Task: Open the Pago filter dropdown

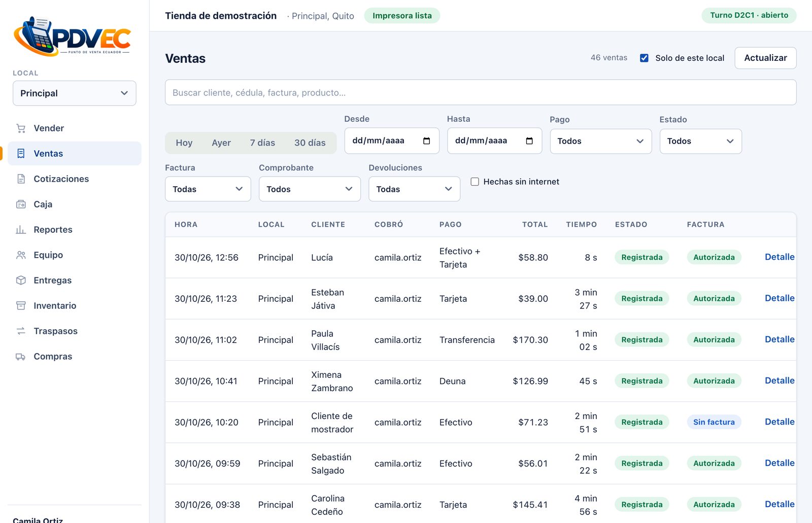Action: (x=601, y=142)
